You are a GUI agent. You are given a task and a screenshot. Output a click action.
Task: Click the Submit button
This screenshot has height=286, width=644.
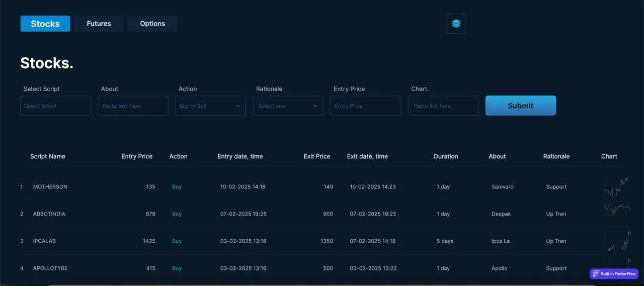pyautogui.click(x=521, y=106)
